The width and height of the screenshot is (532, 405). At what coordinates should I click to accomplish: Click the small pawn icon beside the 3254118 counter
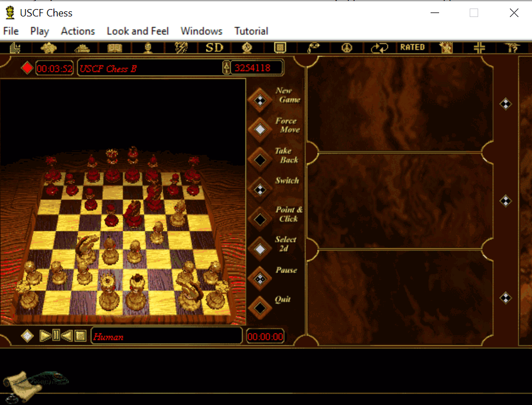coord(226,67)
